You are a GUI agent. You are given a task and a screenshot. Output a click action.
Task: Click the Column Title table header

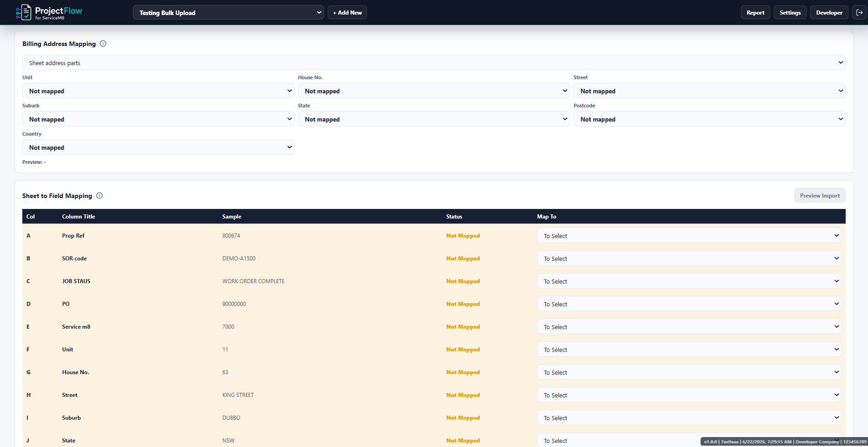coord(78,217)
